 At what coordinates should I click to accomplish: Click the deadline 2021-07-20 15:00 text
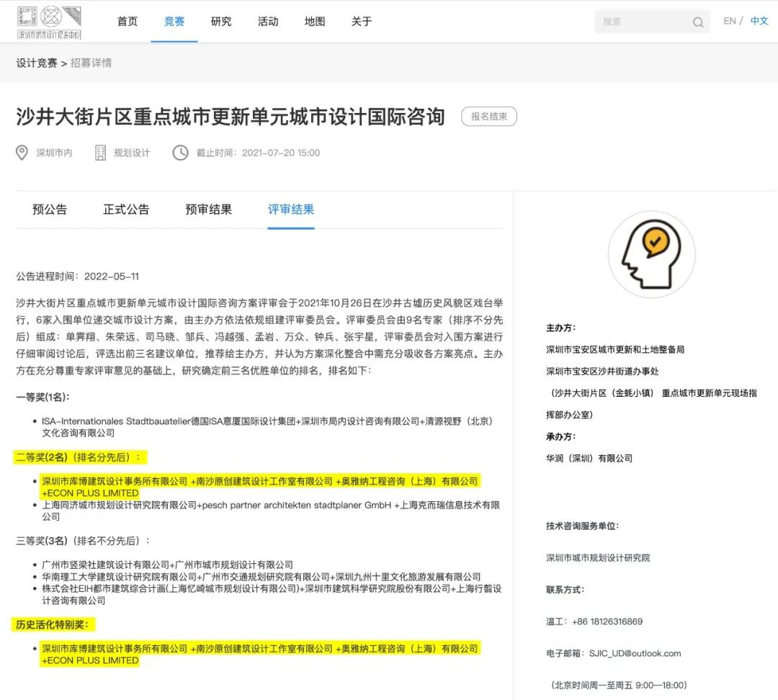(258, 153)
